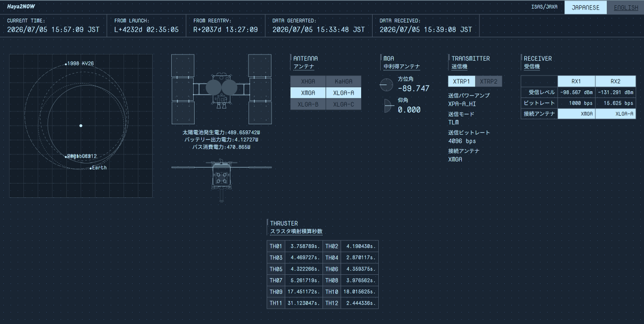Click the RX1 connected antenna XMGA cell
This screenshot has height=324, width=644.
(576, 114)
